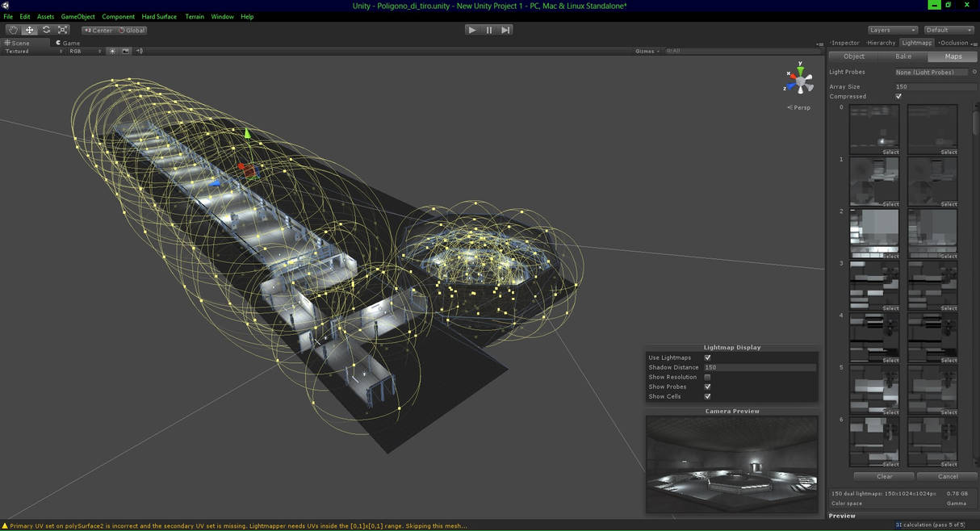Open the Terrain menu
The width and height of the screenshot is (980, 531).
[195, 16]
